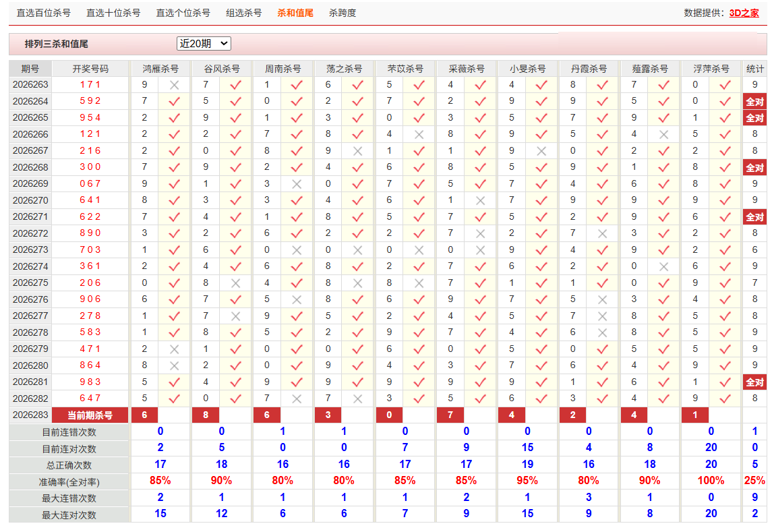
Task: Open the 直选百位杀号 tab
Action: pyautogui.click(x=43, y=13)
